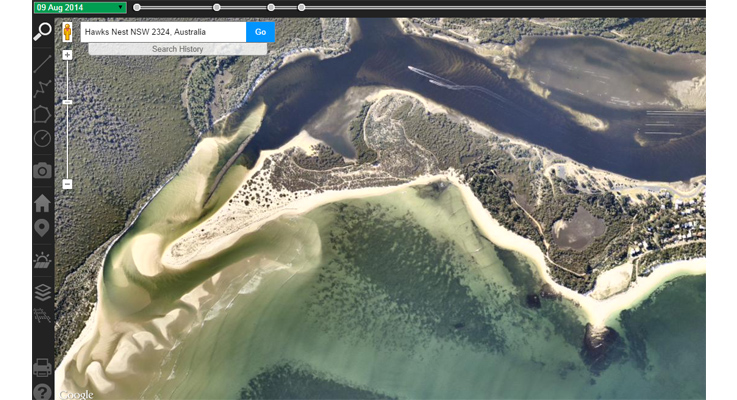
Task: Open help question mark icon
Action: pyautogui.click(x=42, y=391)
